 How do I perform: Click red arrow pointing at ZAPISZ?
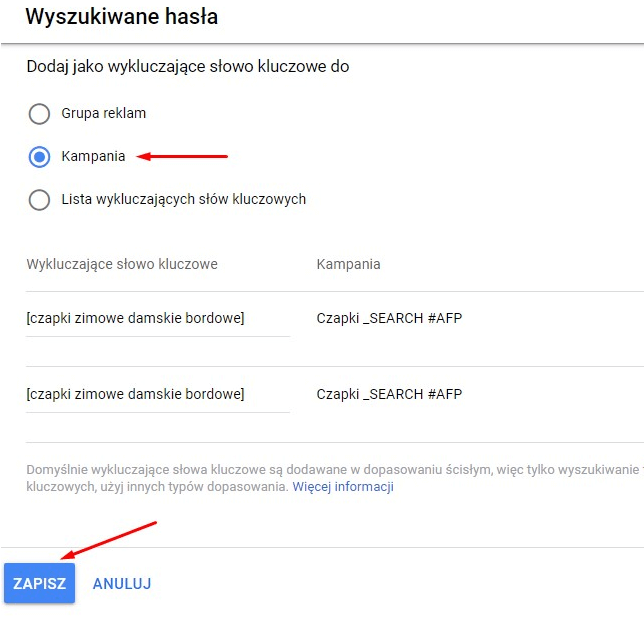pos(108,540)
